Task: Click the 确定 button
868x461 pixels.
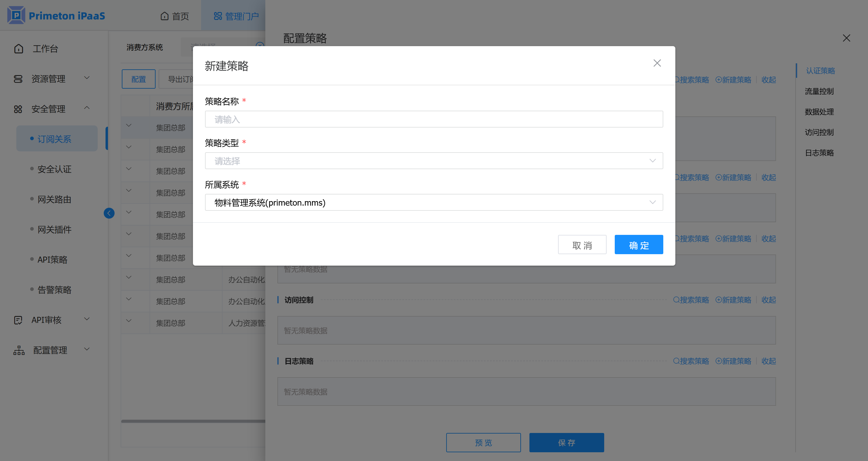Action: tap(638, 245)
